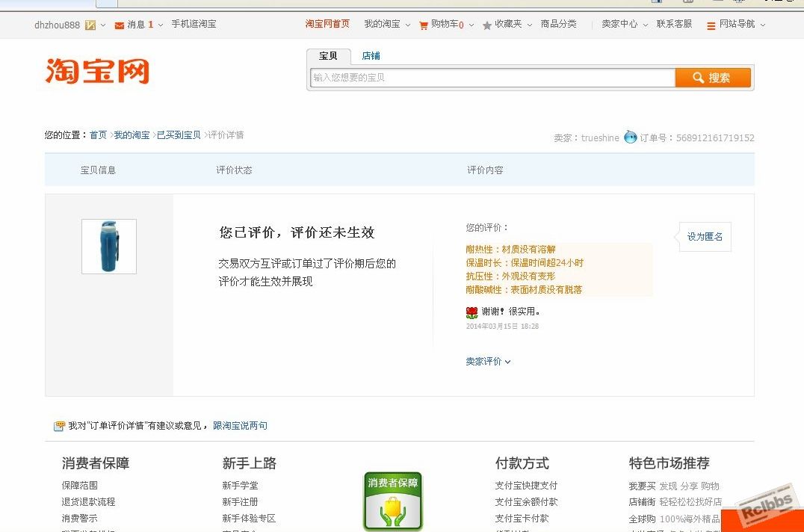804x532 pixels.
Task: Click the user level badge next to dhzhou888
Action: 90,25
